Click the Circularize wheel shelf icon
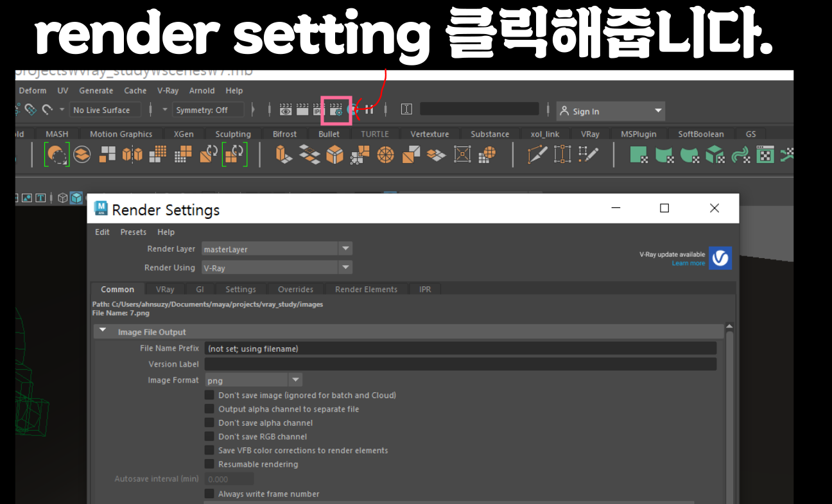Viewport: 832px width, 504px height. 385,154
